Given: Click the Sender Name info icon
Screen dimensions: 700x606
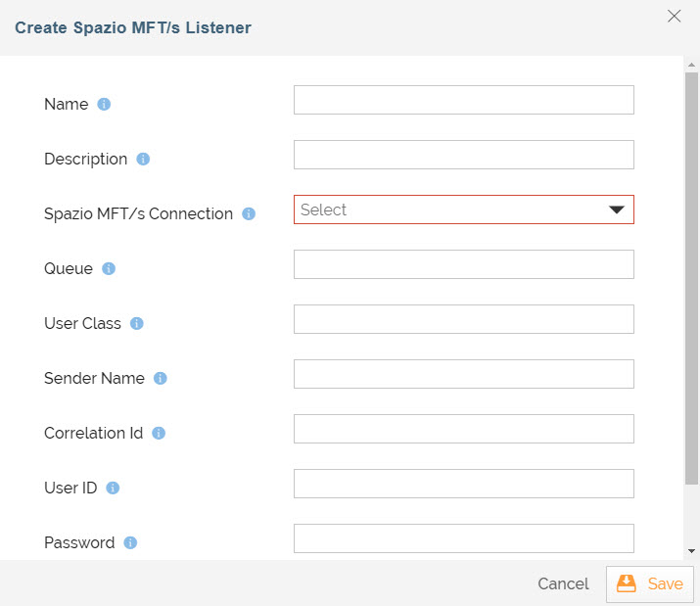Looking at the screenshot, I should click(x=161, y=378).
